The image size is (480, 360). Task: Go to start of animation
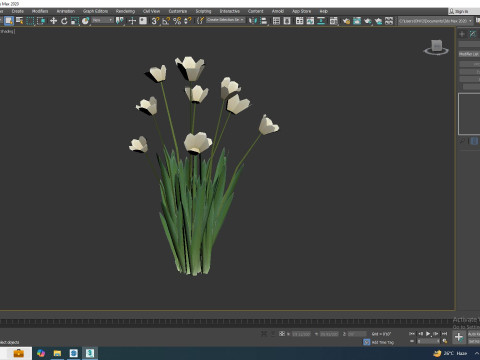tap(412, 333)
